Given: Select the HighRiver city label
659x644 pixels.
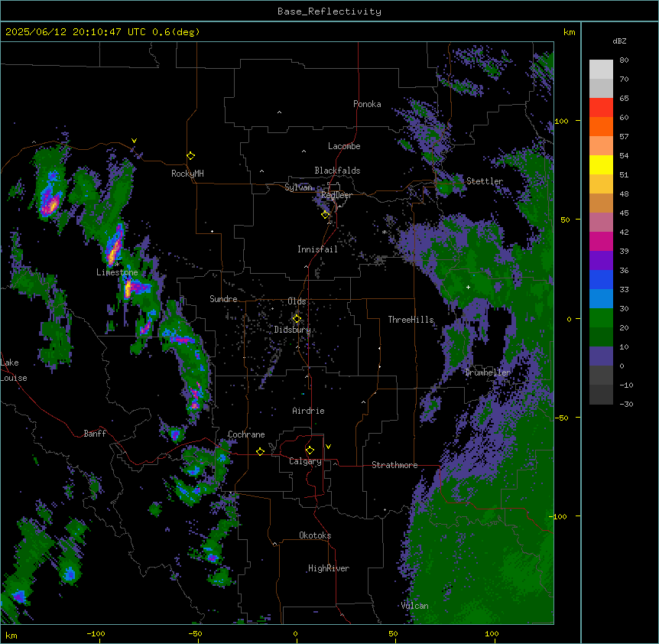Looking at the screenshot, I should 329,569.
